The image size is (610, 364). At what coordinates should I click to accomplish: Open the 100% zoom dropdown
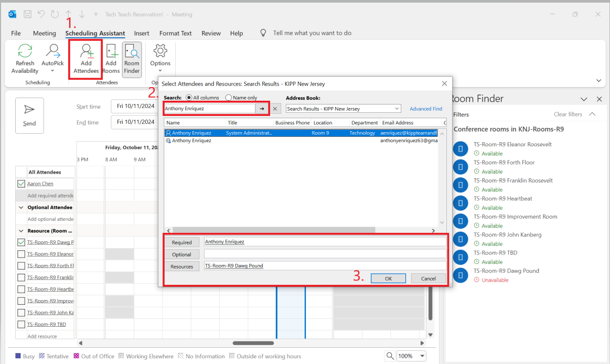click(x=422, y=356)
